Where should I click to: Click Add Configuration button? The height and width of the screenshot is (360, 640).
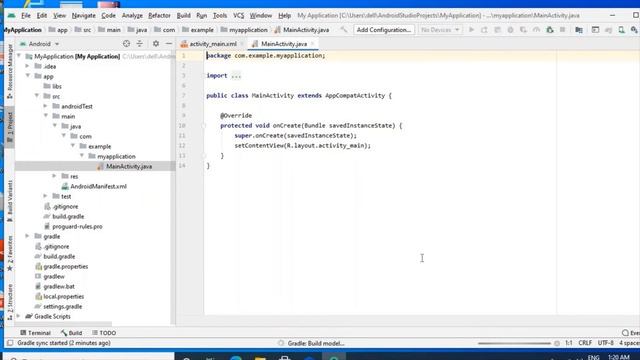[x=384, y=30]
